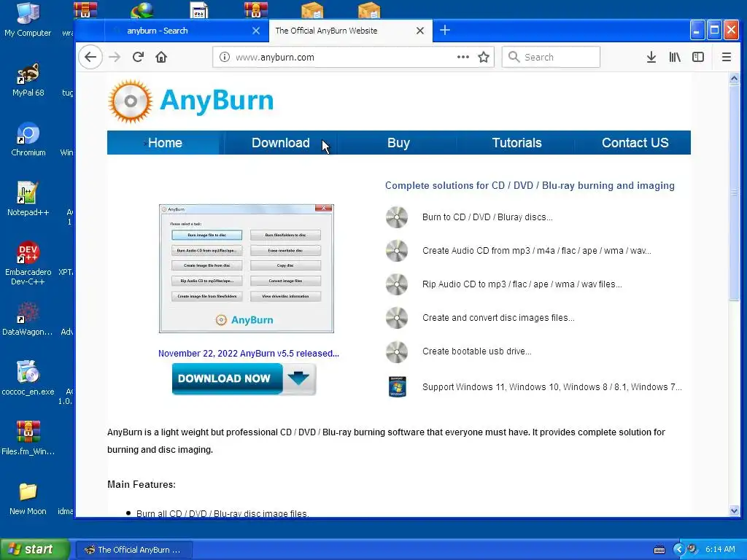Viewport: 747px width, 560px height.
Task: Bookmark this page with the star icon
Action: pyautogui.click(x=484, y=57)
